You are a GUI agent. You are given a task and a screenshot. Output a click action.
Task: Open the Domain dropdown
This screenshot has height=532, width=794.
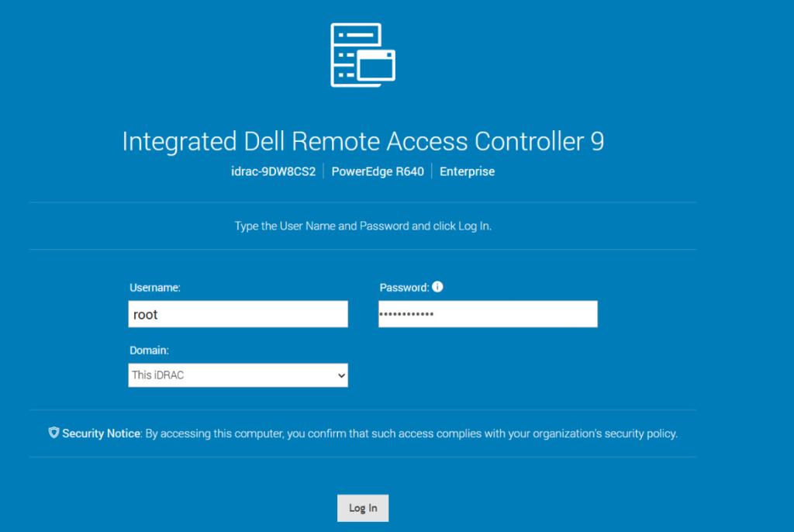coord(238,375)
